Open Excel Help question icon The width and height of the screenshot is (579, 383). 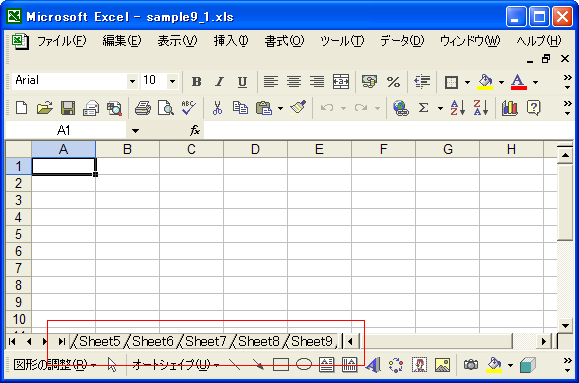point(533,108)
